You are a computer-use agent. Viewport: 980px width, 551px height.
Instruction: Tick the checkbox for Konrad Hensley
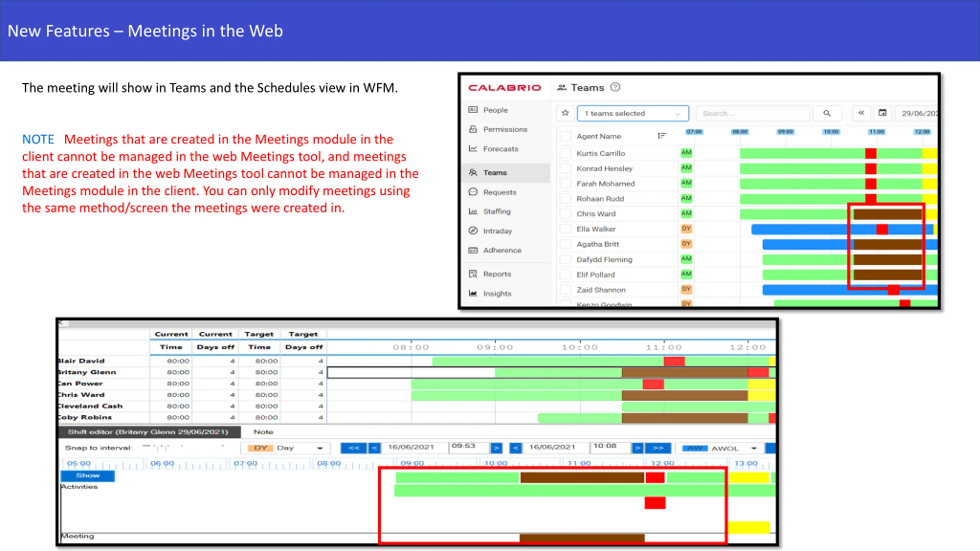tap(565, 168)
